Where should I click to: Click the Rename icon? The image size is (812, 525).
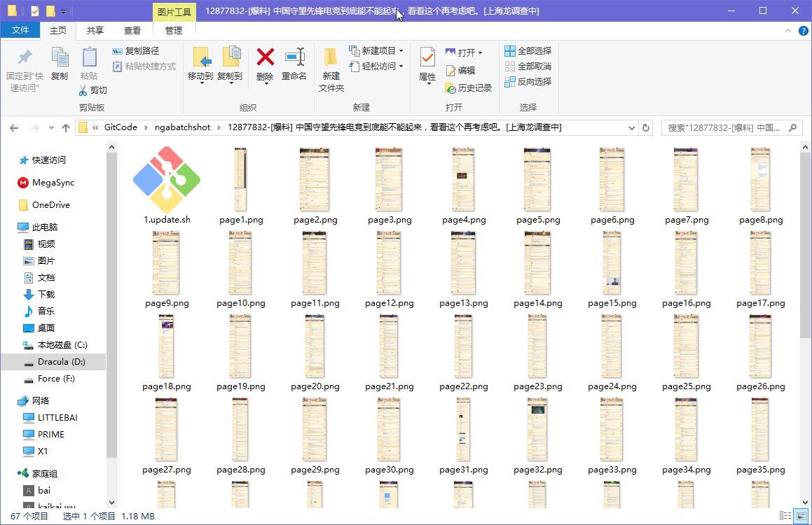coord(294,57)
